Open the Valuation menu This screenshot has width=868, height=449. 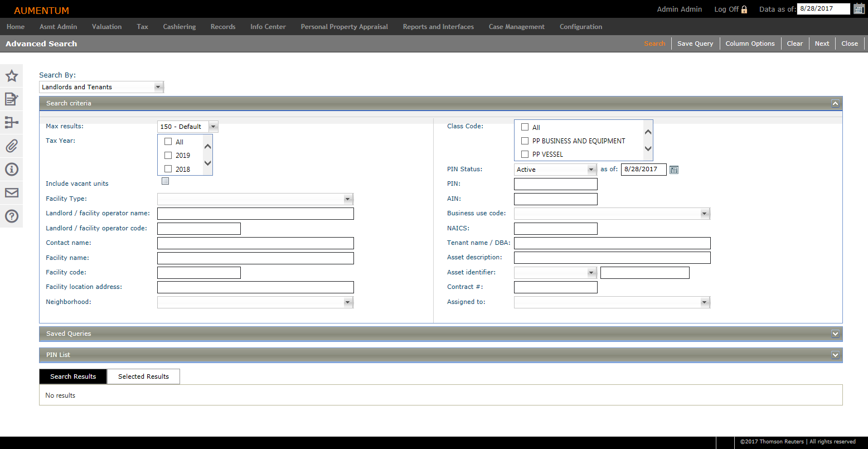(x=106, y=27)
